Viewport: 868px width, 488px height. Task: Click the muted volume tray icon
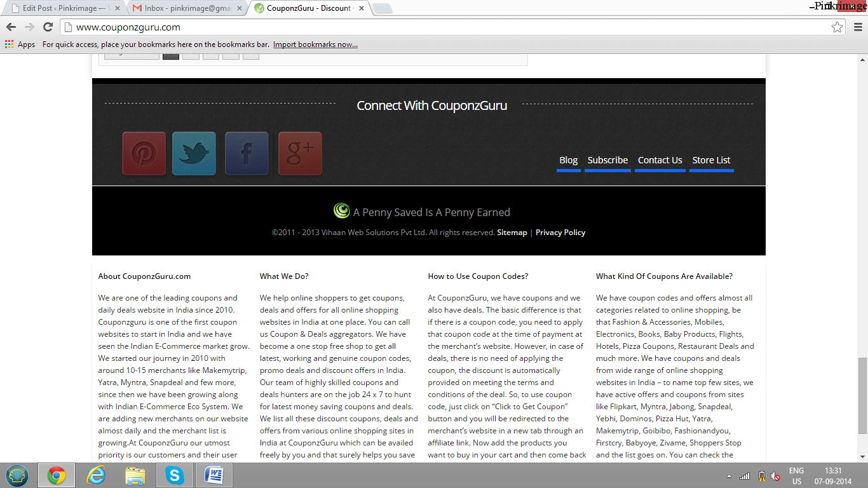775,476
